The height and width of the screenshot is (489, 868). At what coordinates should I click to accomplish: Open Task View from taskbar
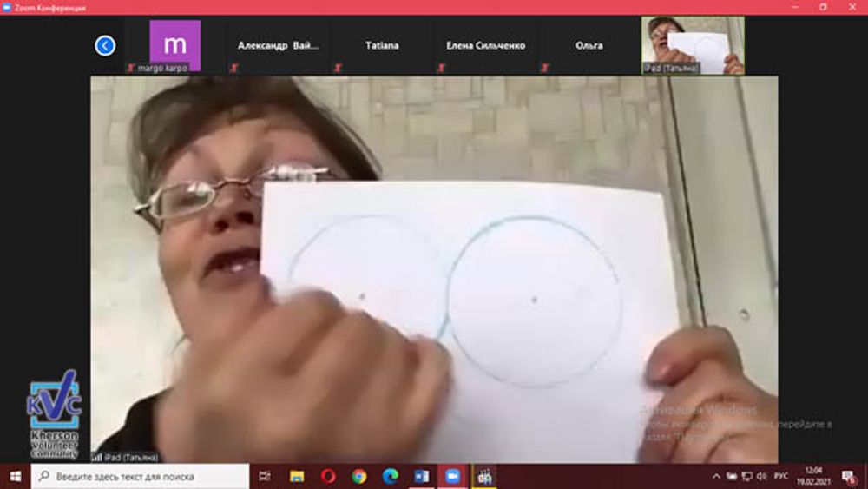[x=265, y=476]
